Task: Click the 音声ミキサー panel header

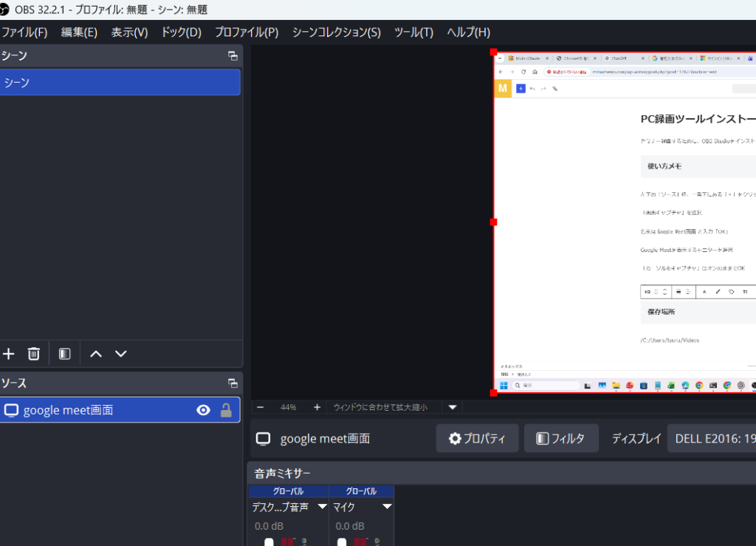Action: click(501, 474)
